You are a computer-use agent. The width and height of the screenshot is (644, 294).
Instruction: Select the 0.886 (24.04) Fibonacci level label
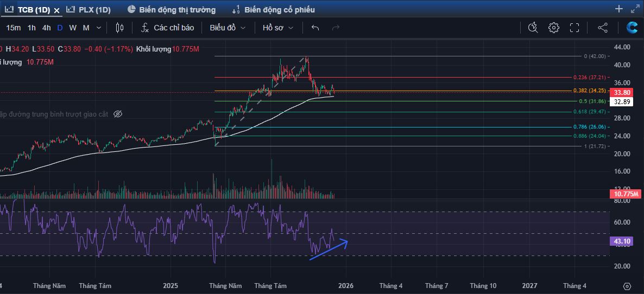coord(589,136)
